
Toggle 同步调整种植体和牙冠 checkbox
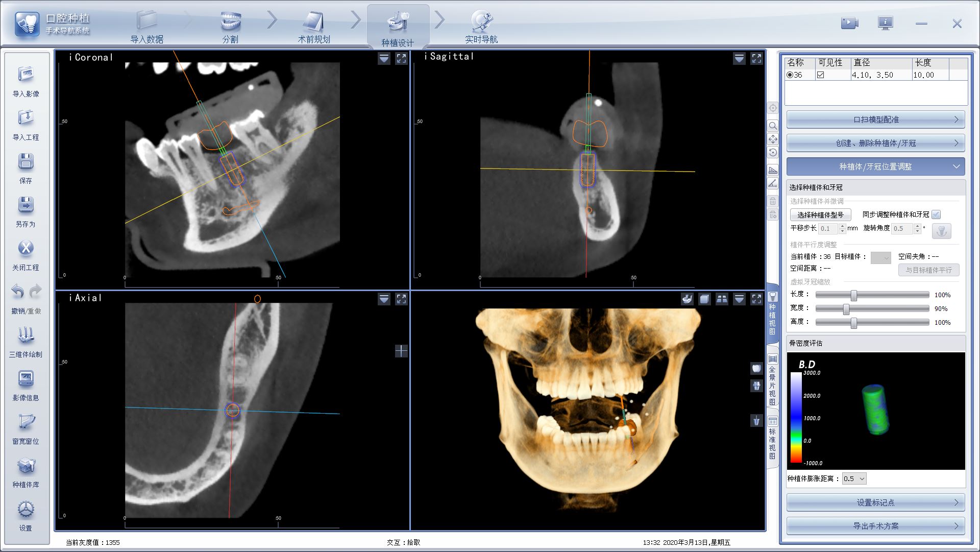tap(936, 214)
